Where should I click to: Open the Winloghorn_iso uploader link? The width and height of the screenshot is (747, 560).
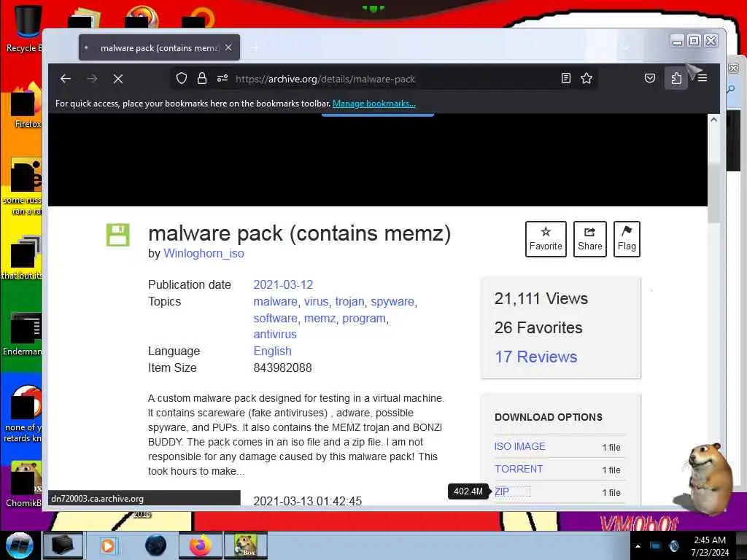(204, 253)
